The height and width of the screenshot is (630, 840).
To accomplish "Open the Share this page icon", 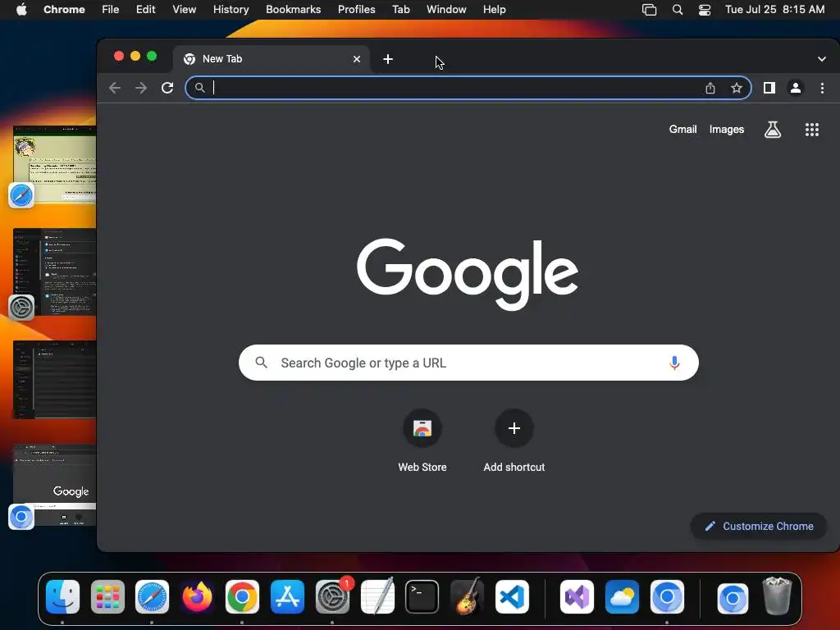I will pos(710,88).
